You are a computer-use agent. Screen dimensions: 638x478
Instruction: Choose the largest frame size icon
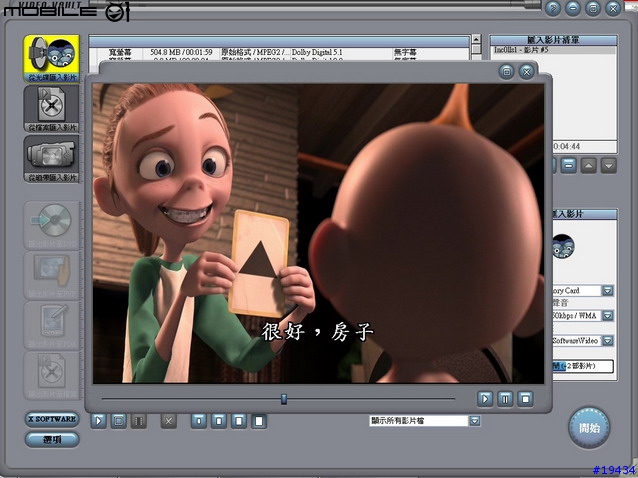[259, 421]
